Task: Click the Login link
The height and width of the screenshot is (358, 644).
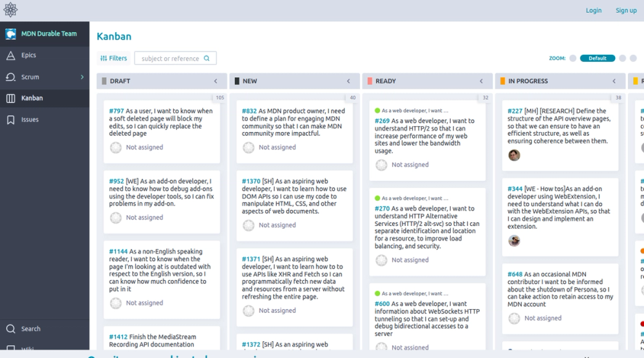Action: coord(594,10)
